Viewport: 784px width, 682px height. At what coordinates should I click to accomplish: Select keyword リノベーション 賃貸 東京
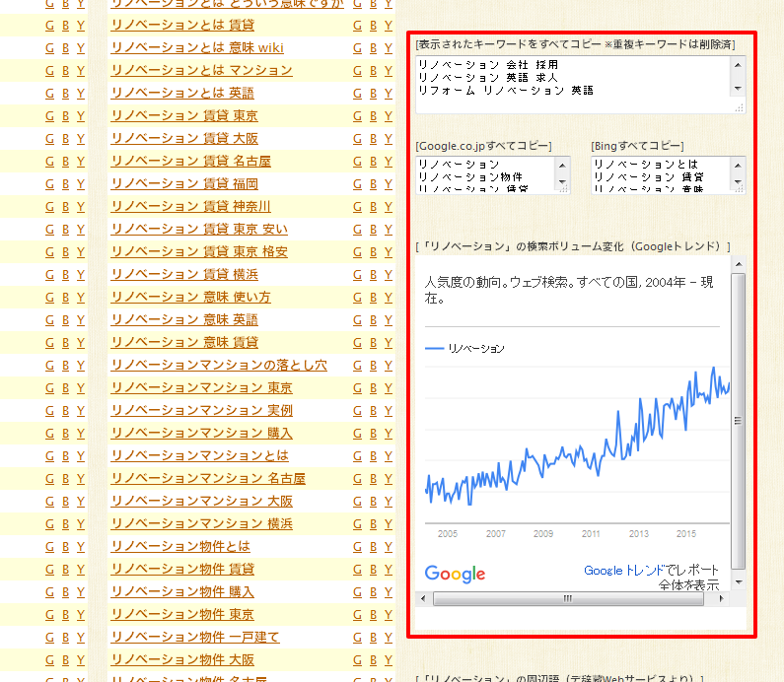coord(184,116)
